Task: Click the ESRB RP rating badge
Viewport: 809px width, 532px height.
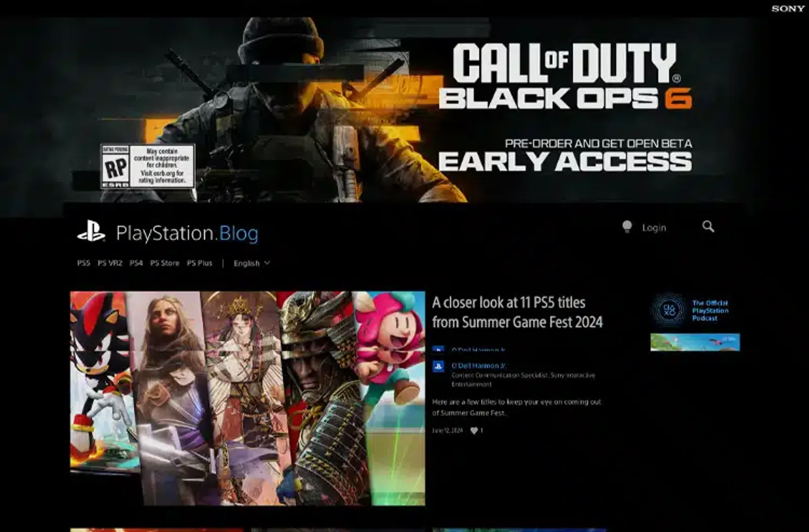Action: [x=148, y=166]
